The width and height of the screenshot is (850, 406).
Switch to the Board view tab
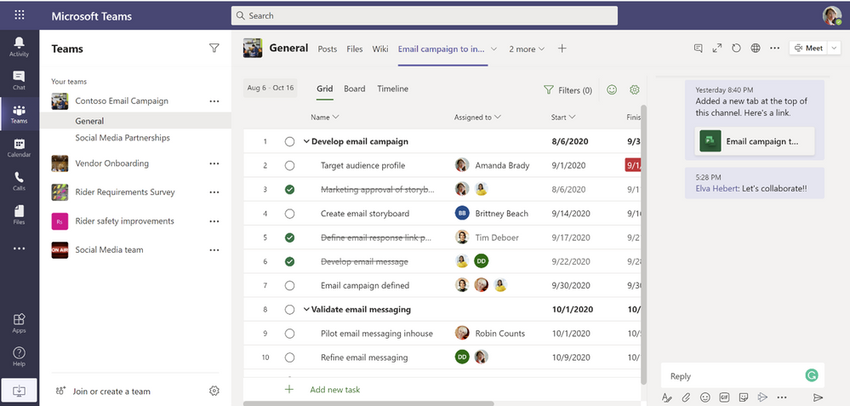click(355, 89)
